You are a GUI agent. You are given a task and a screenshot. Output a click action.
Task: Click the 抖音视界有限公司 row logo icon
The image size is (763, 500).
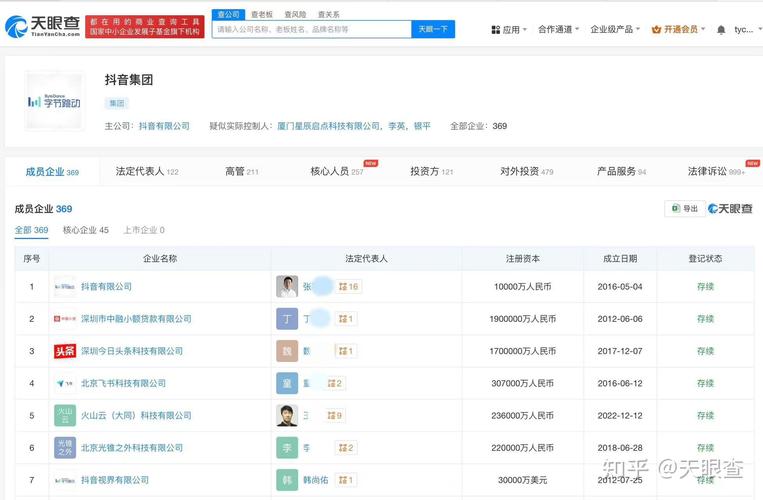[65, 480]
